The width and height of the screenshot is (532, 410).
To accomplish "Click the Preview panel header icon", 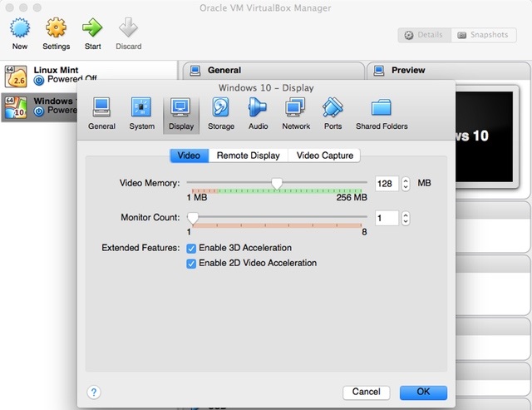I will (379, 70).
